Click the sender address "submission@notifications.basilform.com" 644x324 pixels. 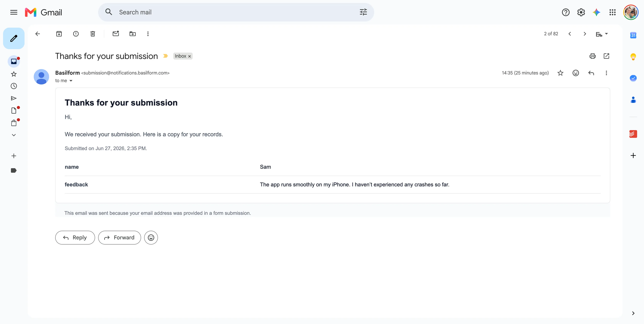click(125, 73)
